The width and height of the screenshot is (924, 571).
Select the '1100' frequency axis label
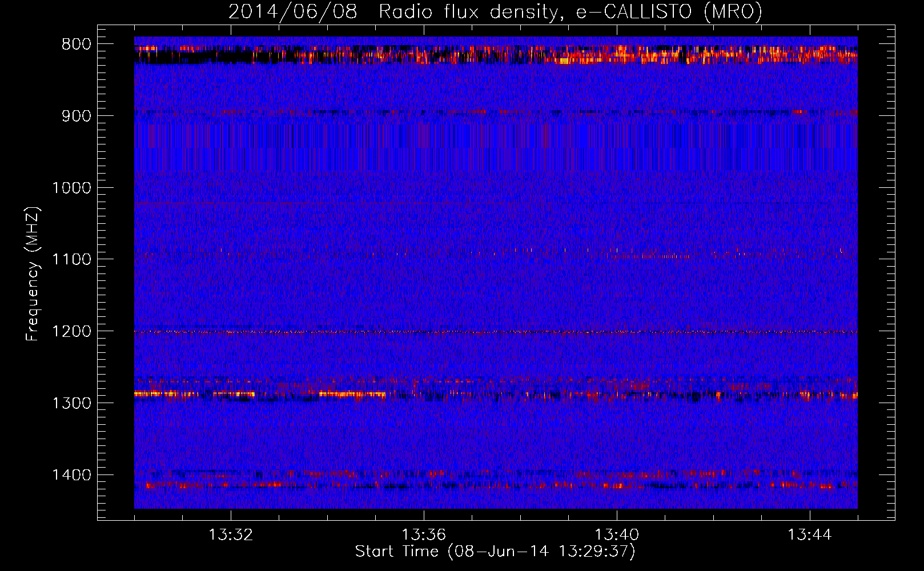coord(72,260)
